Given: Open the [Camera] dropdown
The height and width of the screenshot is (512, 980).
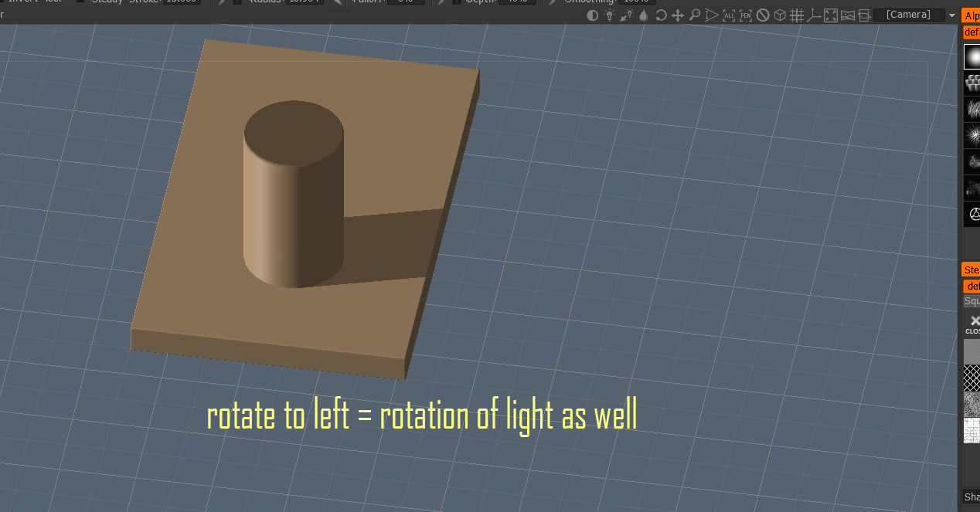Looking at the screenshot, I should pyautogui.click(x=909, y=15).
